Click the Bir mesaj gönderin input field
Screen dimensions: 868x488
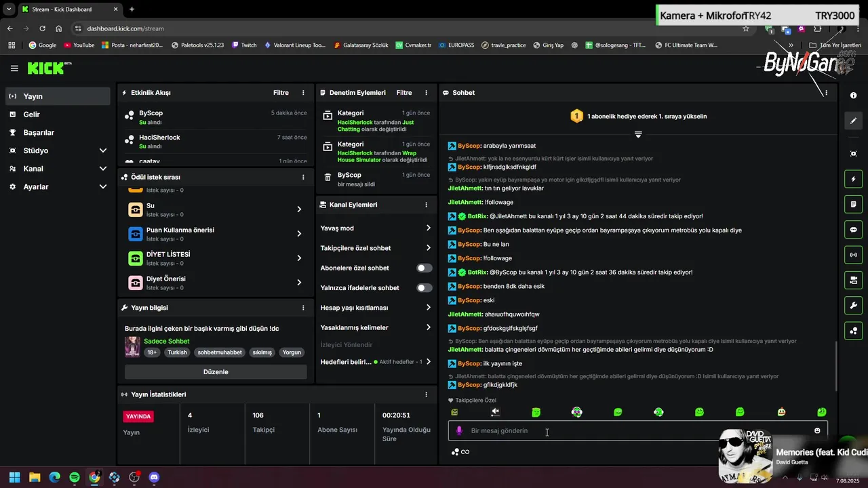637,430
